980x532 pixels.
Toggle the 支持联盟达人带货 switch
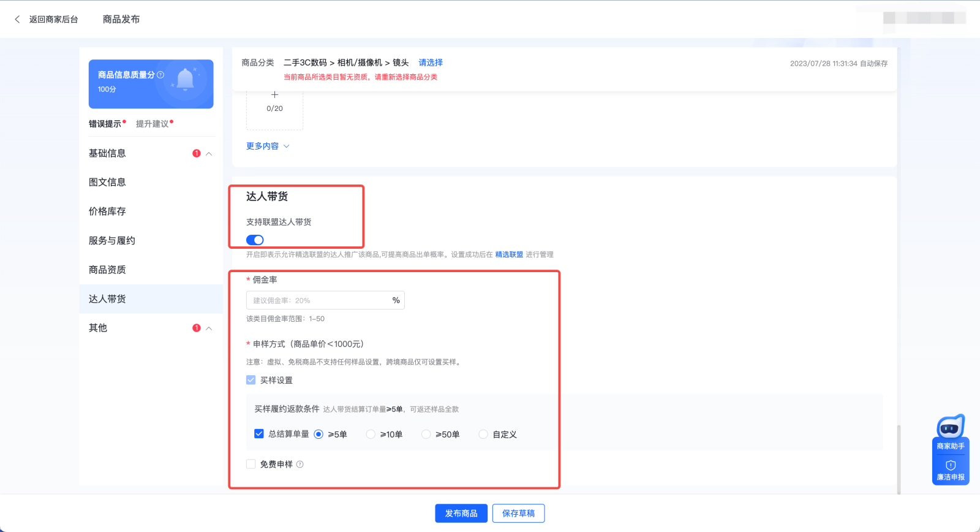(255, 240)
